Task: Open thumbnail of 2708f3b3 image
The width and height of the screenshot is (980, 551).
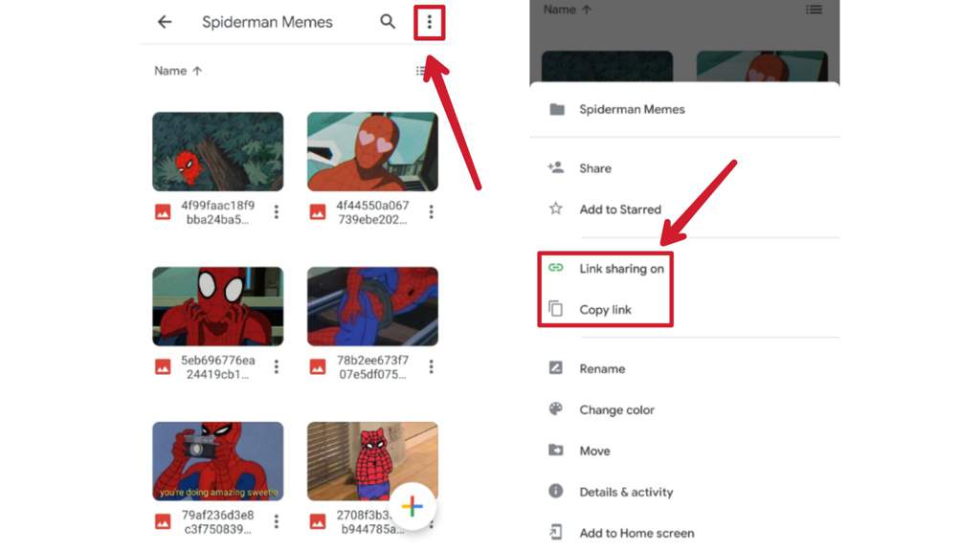Action: 372,461
